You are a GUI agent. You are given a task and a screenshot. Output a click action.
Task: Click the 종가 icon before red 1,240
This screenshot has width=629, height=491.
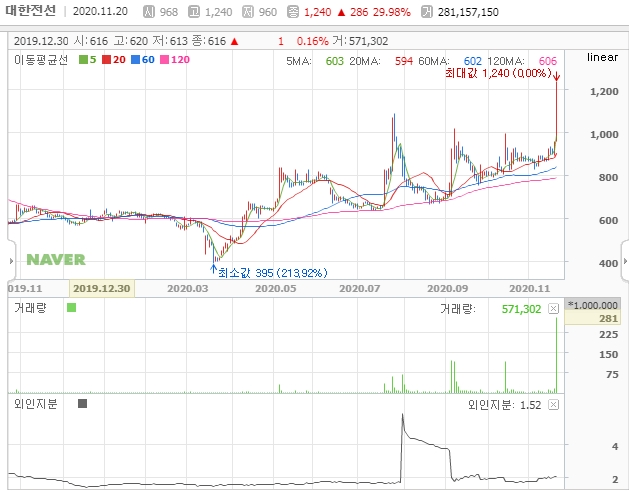[293, 12]
